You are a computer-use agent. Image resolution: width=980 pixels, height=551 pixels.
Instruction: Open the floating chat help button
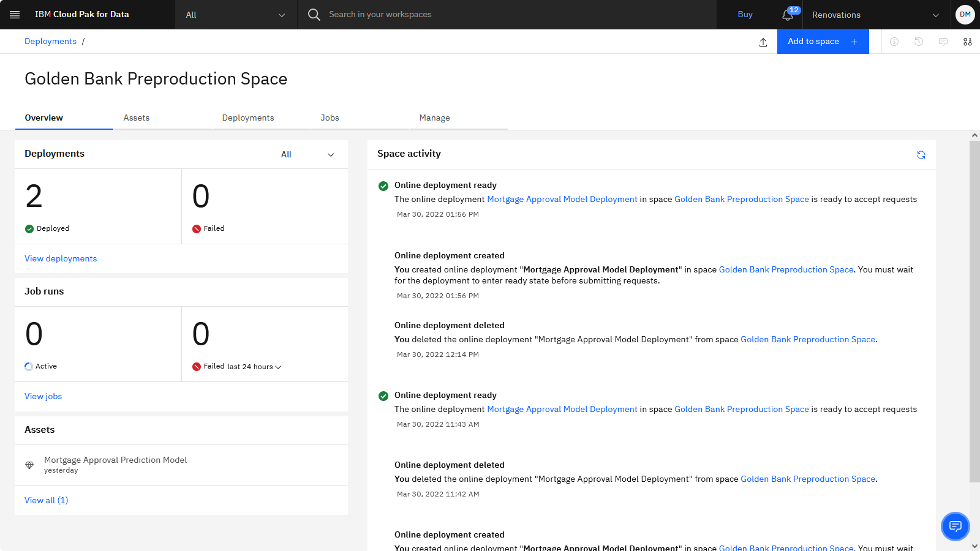tap(956, 527)
